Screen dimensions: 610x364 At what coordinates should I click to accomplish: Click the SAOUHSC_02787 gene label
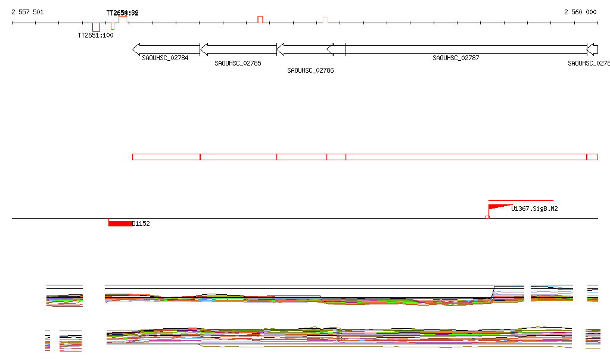(456, 58)
